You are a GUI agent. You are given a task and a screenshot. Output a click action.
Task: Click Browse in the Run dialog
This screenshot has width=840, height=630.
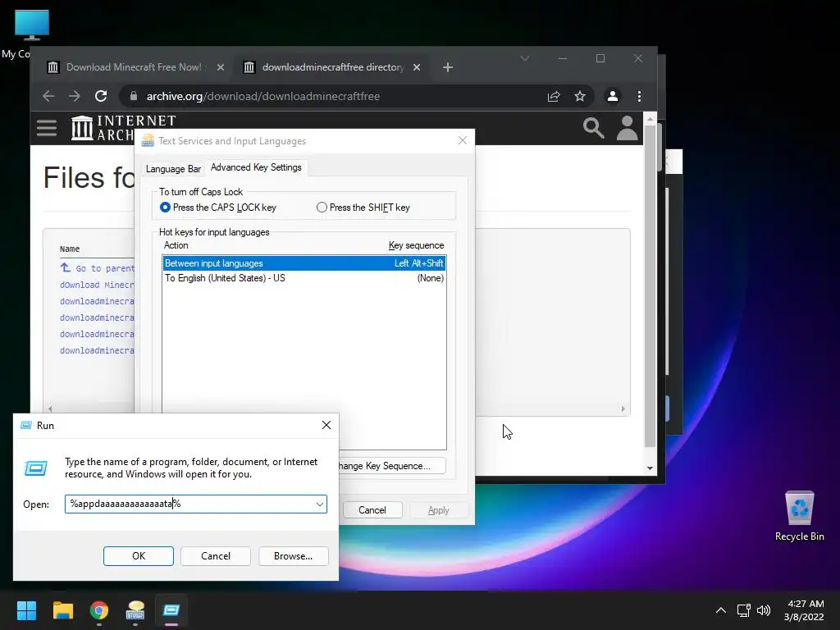click(293, 555)
